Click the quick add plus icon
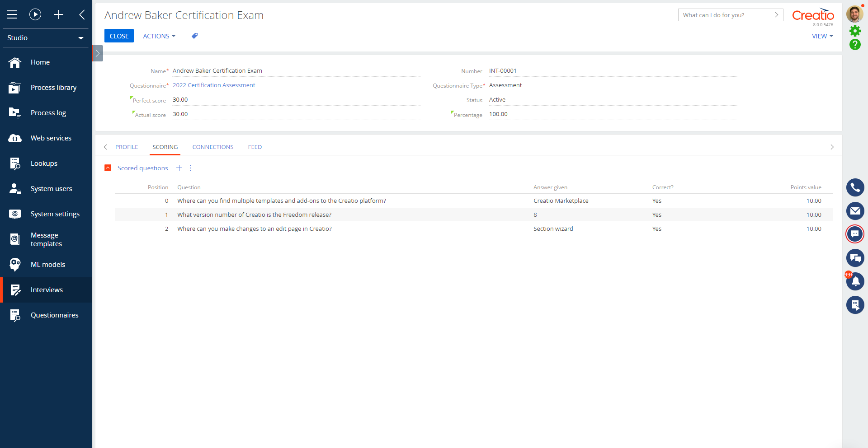This screenshot has width=868, height=448. 59,14
